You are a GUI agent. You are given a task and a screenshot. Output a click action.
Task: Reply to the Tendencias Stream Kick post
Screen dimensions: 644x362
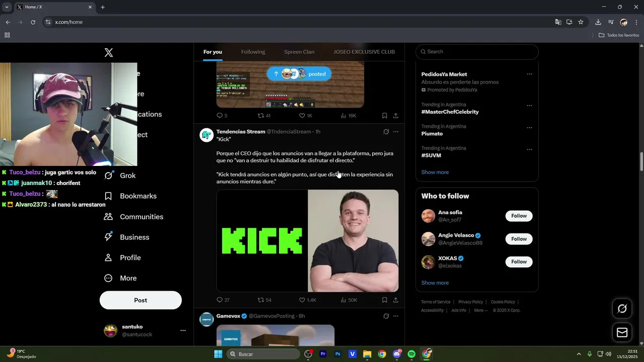(x=223, y=300)
